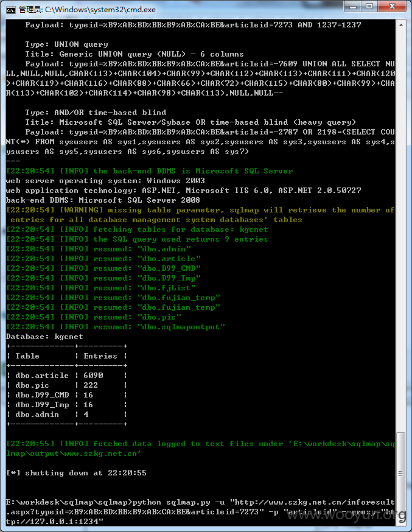The width and height of the screenshot is (412, 532).
Task: Click the resumed "dbo.fjList" log line
Action: [x=101, y=288]
